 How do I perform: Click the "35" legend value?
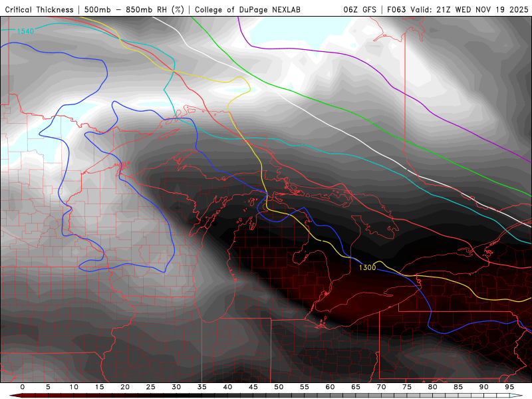pyautogui.click(x=202, y=387)
